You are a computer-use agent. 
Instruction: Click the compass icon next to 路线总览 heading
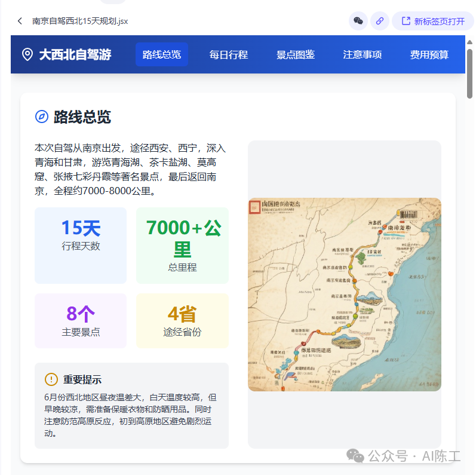(42, 117)
